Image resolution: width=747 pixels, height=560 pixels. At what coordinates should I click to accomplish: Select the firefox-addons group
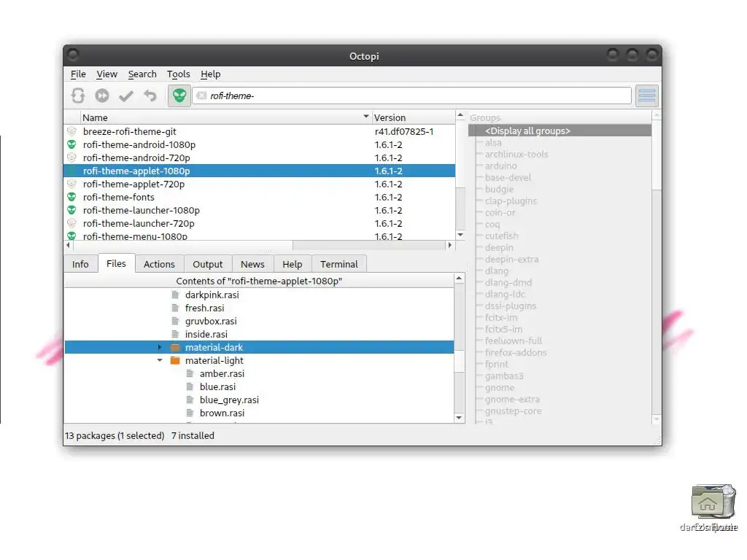pos(516,352)
